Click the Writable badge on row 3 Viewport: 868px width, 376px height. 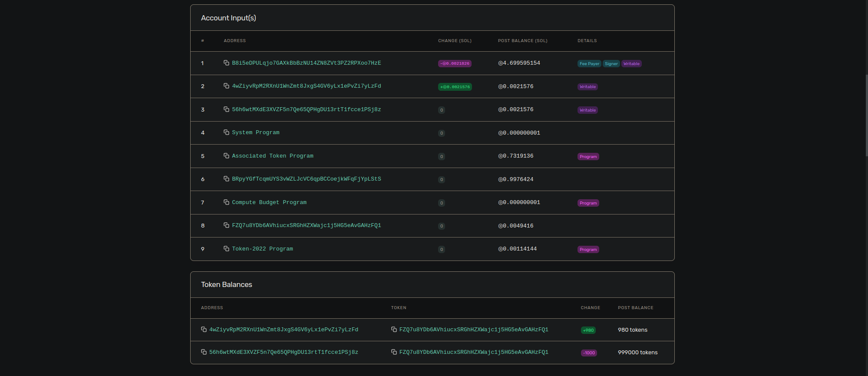click(x=588, y=110)
